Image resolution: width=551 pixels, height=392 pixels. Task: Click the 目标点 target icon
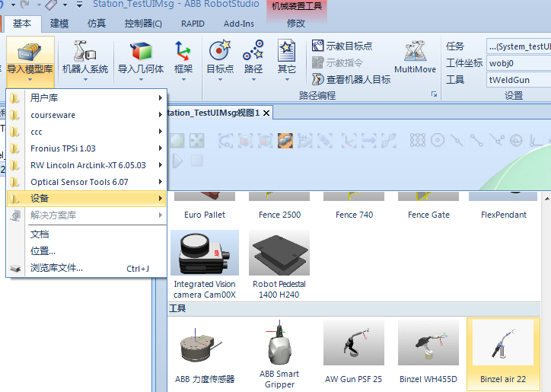220,50
